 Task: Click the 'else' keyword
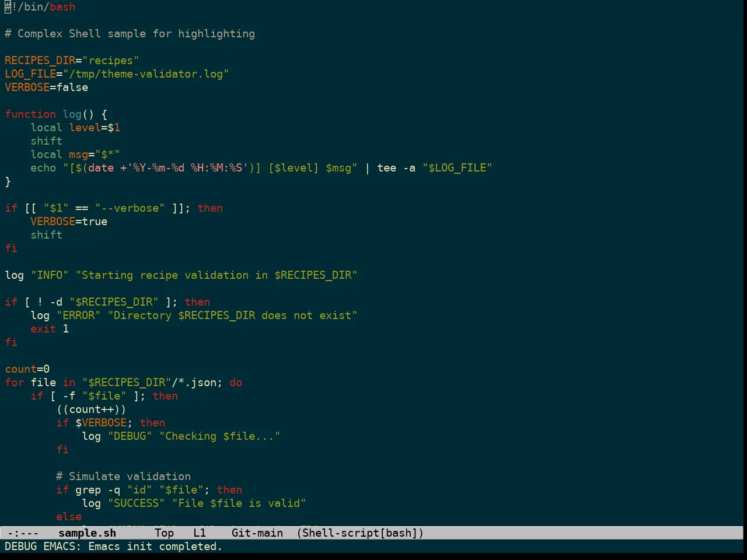[69, 517]
